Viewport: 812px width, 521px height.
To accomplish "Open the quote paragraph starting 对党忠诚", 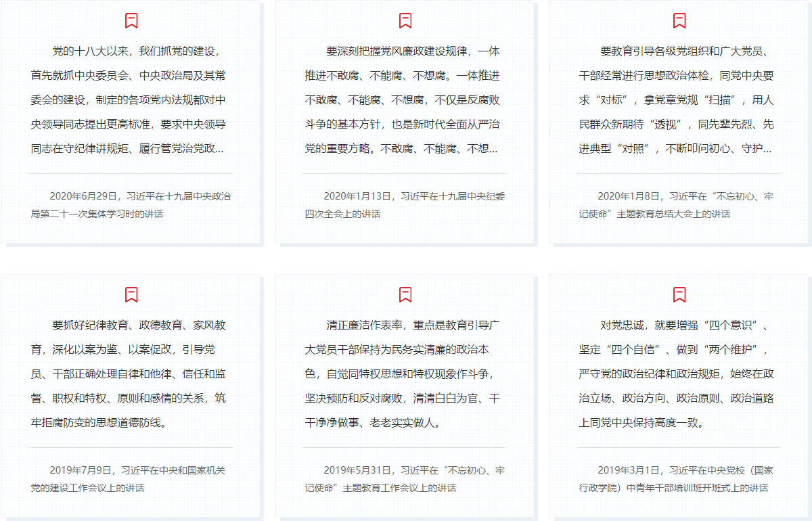I will point(677,374).
